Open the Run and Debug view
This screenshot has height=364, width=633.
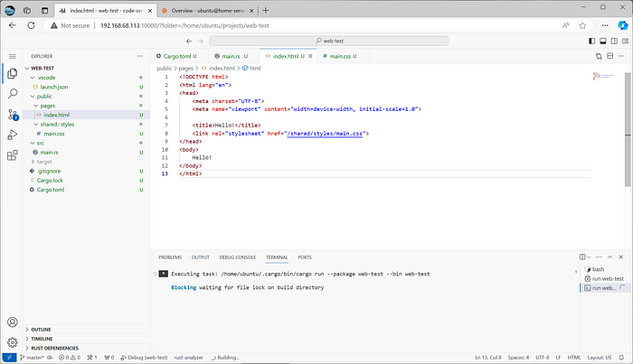tap(13, 135)
